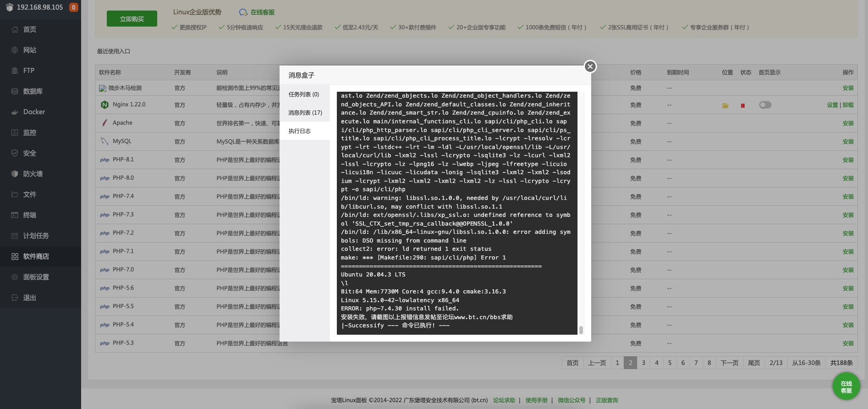Click the 192.168.98.105 server address
Screen dimensions: 868x409
(40, 7)
